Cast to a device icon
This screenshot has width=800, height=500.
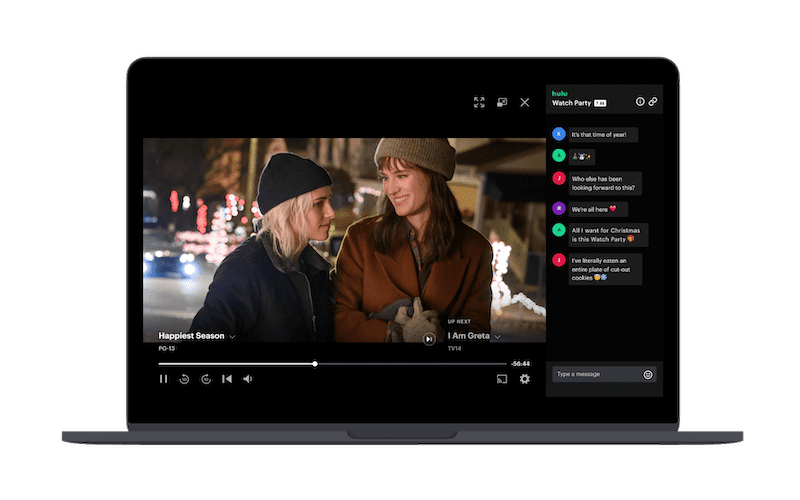[502, 379]
